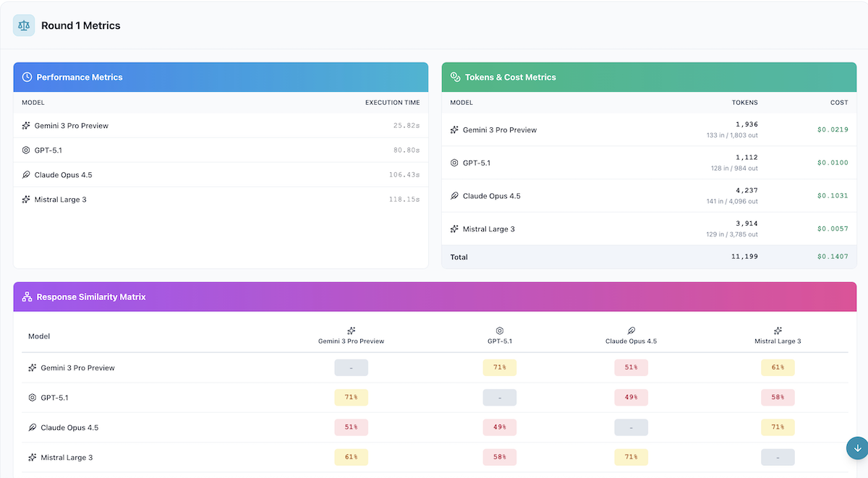The image size is (868, 478).
Task: Click the GPT-5.1 icon in the similarity matrix row labels
Action: coord(32,398)
